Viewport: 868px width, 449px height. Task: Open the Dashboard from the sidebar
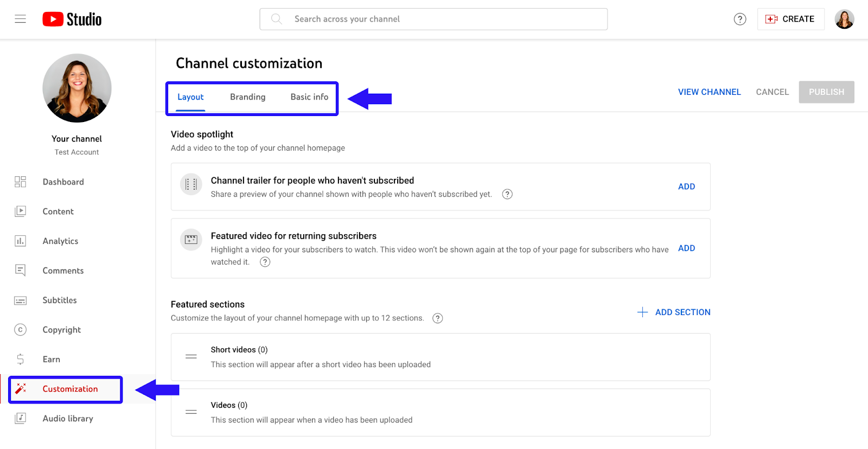pyautogui.click(x=20, y=182)
